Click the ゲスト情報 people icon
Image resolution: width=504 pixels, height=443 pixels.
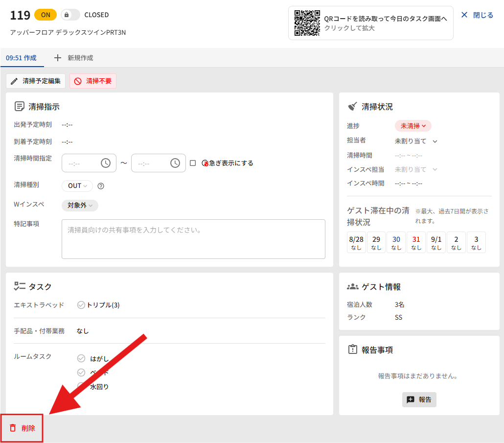click(x=353, y=286)
